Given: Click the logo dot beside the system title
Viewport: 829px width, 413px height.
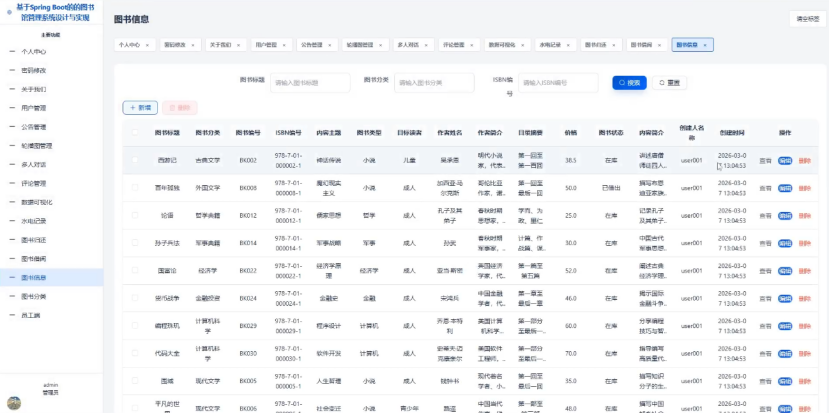Looking at the screenshot, I should pos(9,12).
